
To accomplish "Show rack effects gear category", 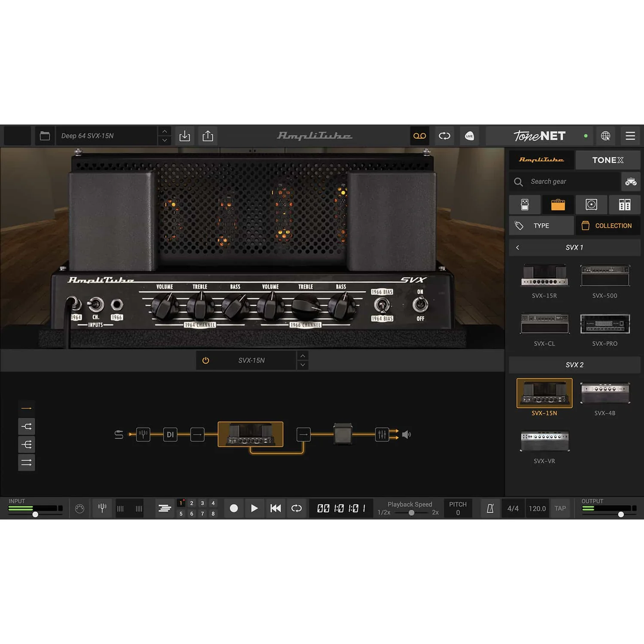I will click(625, 204).
